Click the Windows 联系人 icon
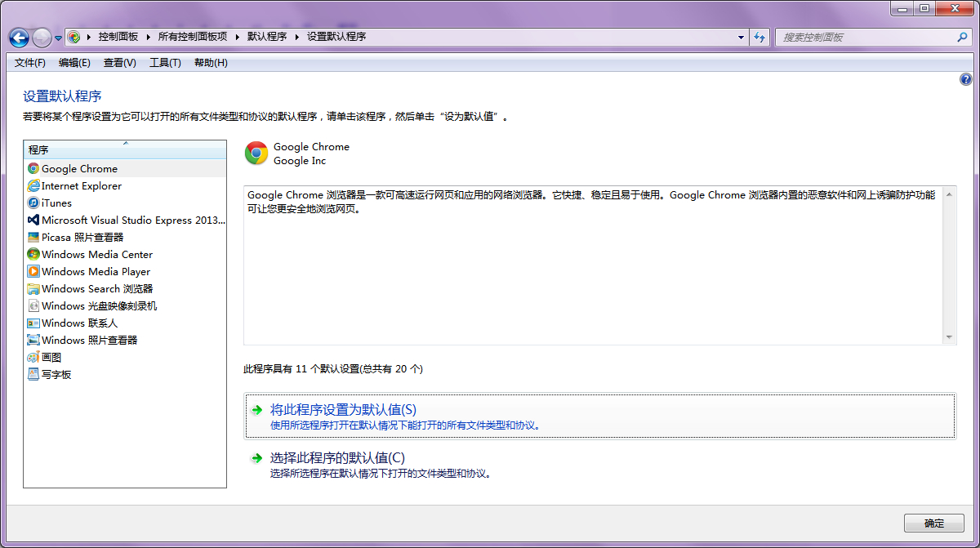The image size is (980, 548). pos(33,323)
